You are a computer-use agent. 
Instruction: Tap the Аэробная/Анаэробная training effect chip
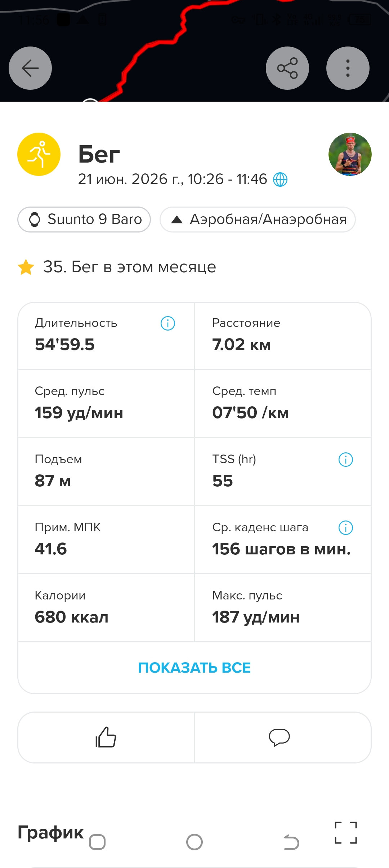pyautogui.click(x=258, y=220)
